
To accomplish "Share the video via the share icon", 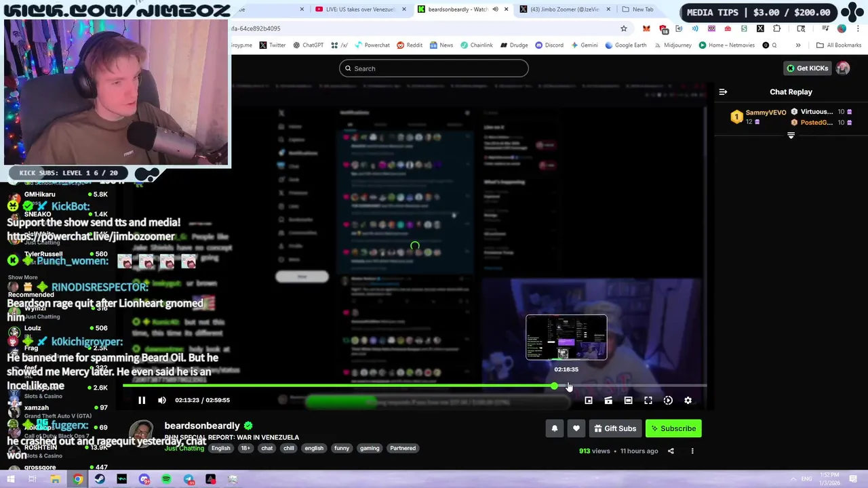I will click(671, 451).
